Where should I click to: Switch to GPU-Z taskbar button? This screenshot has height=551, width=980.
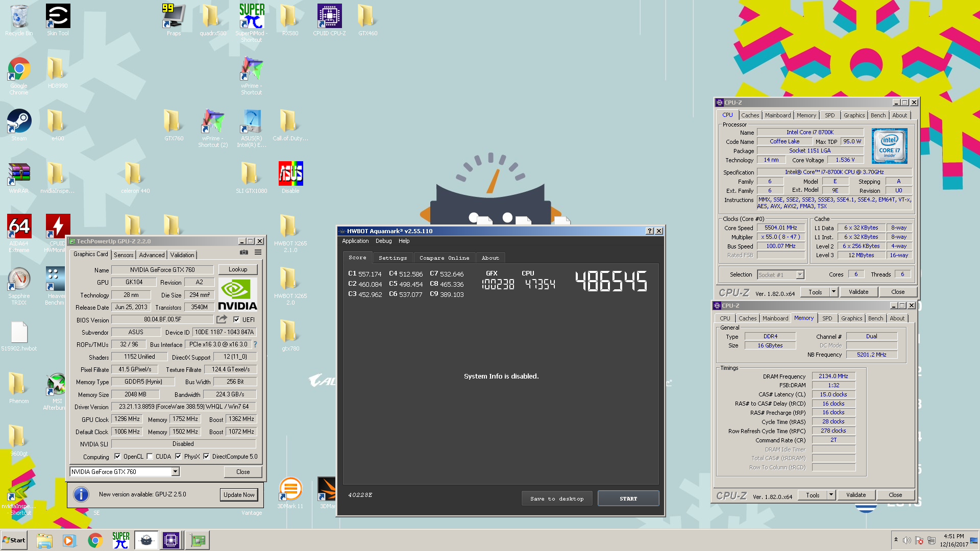pyautogui.click(x=198, y=540)
